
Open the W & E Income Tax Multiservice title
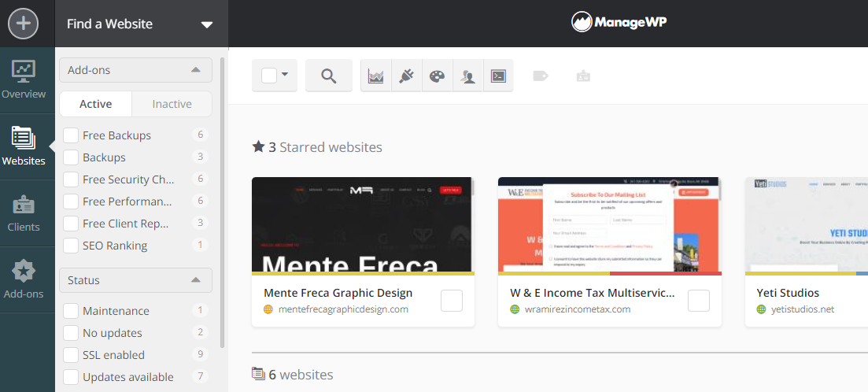(593, 292)
